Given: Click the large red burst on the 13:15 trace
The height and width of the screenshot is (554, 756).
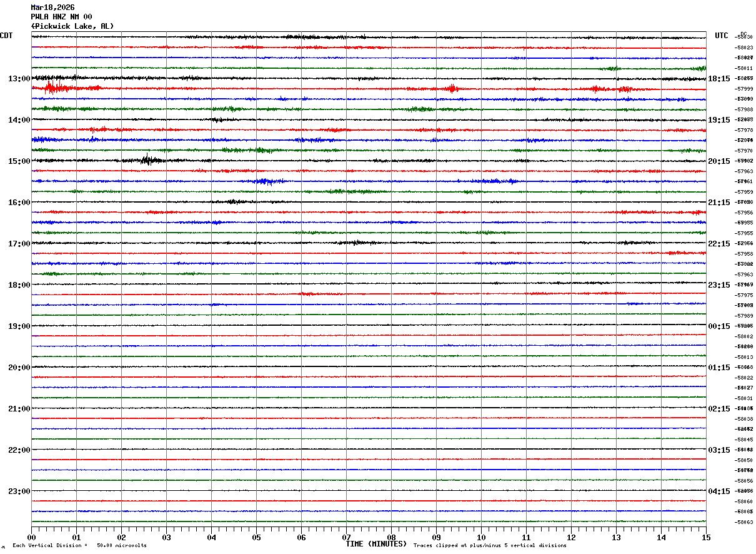Looking at the screenshot, I should 56,88.
